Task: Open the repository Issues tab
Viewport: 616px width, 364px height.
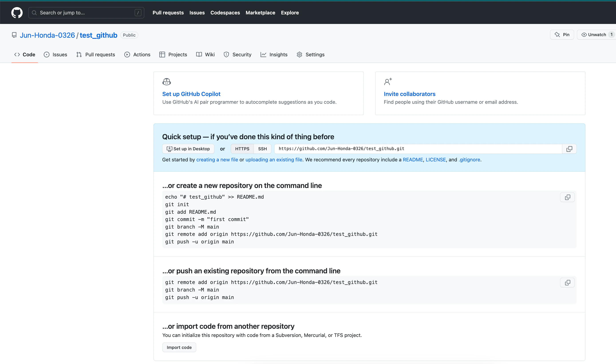Action: (x=55, y=55)
